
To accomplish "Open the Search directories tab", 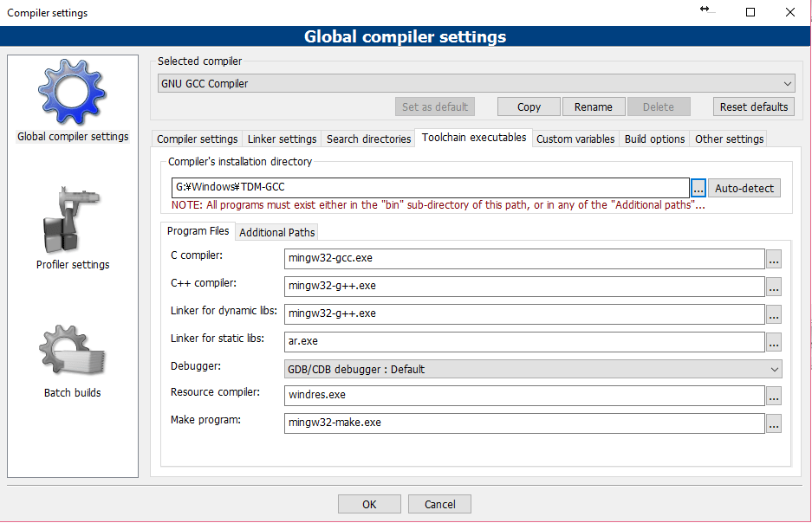I will (x=368, y=139).
